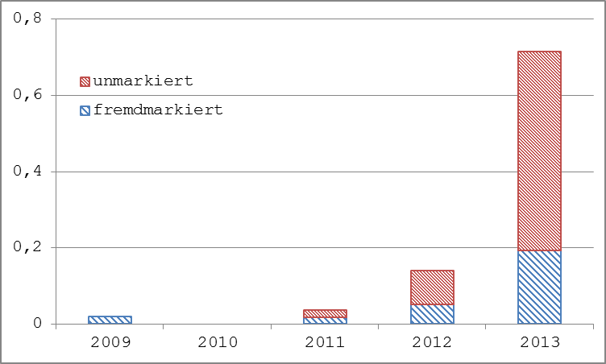Viewport: 606px width, 364px height.
Task: Select the fremdmarkiert legend label
Action: coord(158,110)
